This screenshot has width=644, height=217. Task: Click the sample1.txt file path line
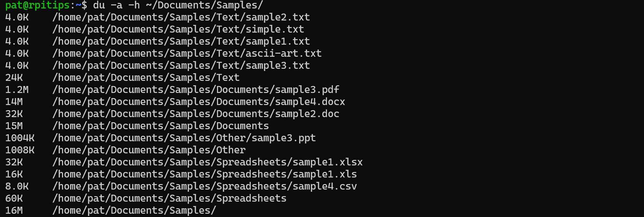(x=181, y=41)
